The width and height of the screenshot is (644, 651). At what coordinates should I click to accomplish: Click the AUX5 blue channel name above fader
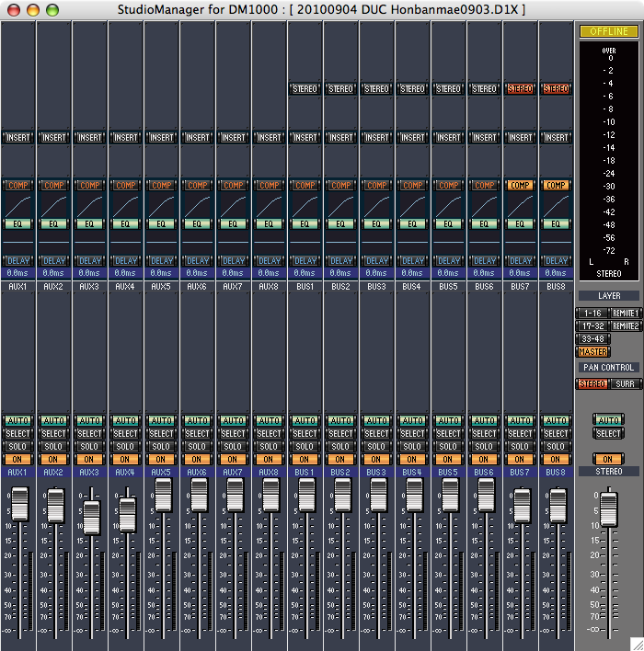pyautogui.click(x=161, y=472)
